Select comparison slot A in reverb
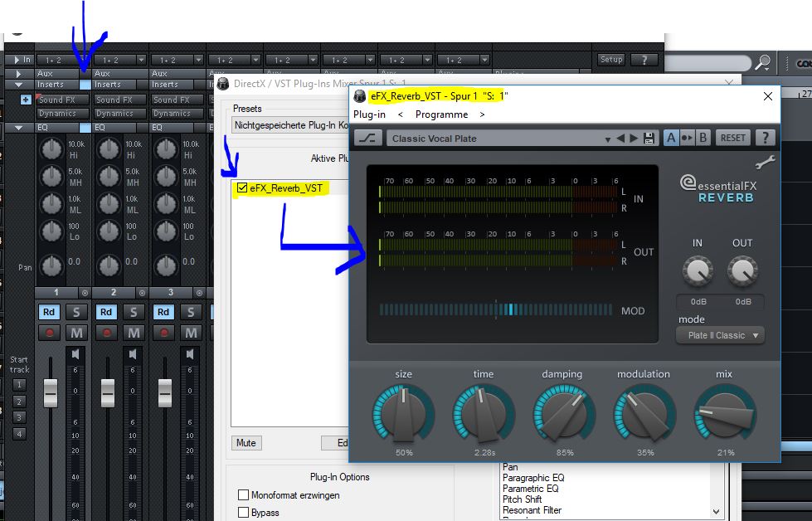 [x=671, y=138]
